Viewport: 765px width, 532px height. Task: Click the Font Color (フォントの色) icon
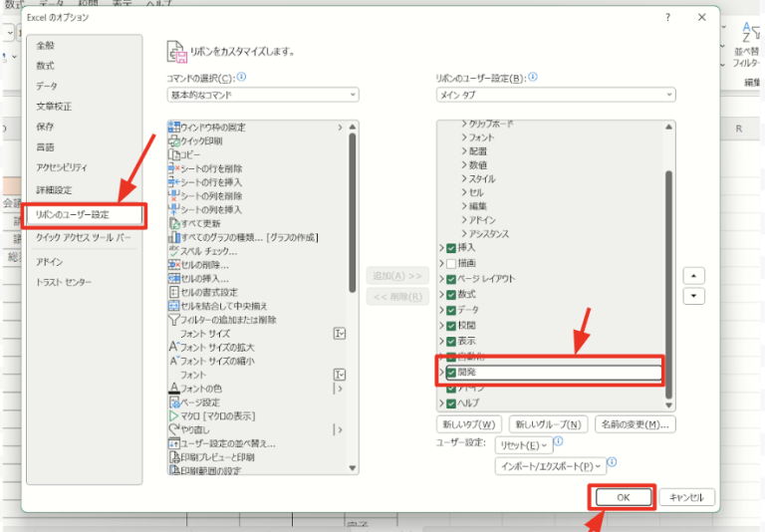tap(174, 388)
